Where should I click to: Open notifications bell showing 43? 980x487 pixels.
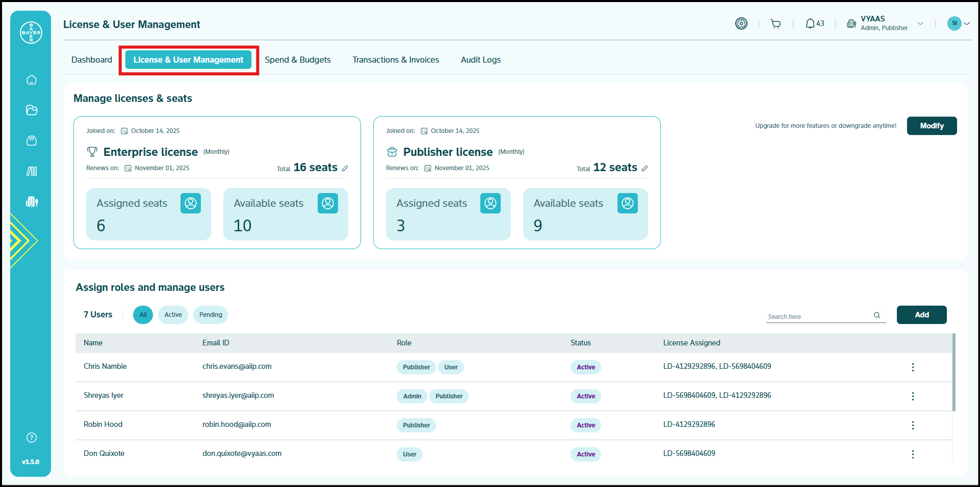pos(814,23)
